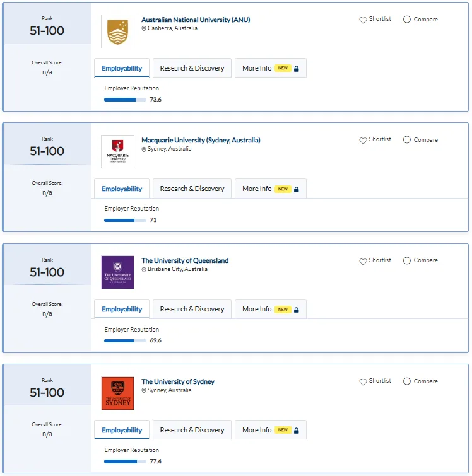Open ANU's Research & Discovery tab
Screen dimensions: 472x476
pos(192,68)
